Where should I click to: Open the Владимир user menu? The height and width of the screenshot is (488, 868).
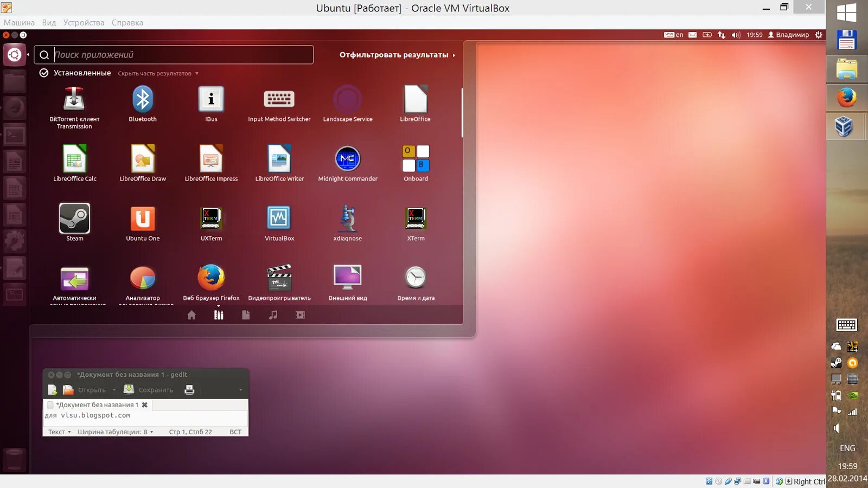pos(788,35)
